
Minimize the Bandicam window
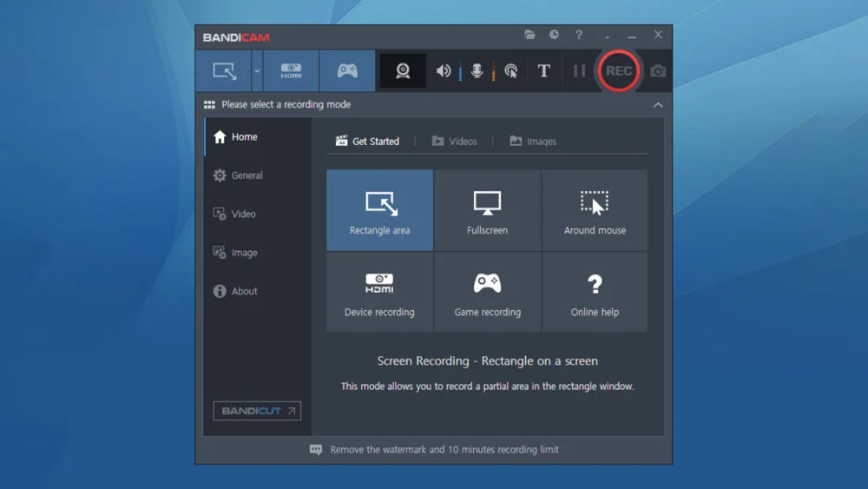tap(632, 36)
